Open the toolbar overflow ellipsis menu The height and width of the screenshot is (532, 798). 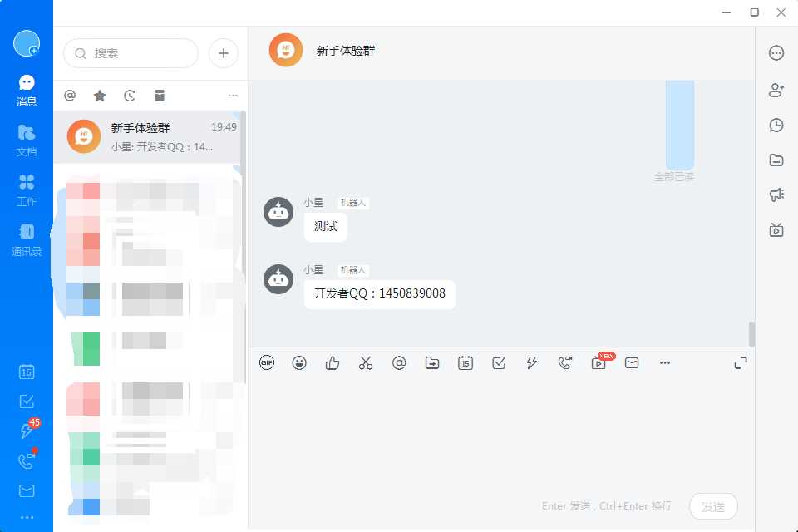[x=665, y=362]
